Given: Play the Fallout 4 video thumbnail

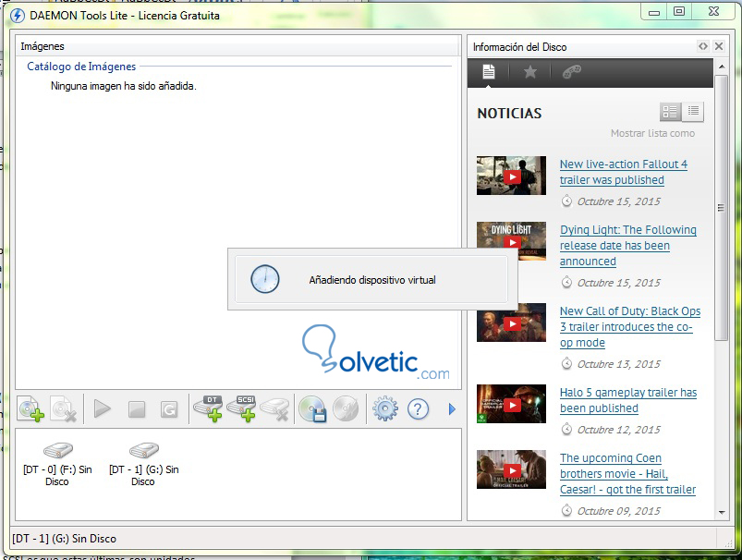Looking at the screenshot, I should tap(512, 177).
